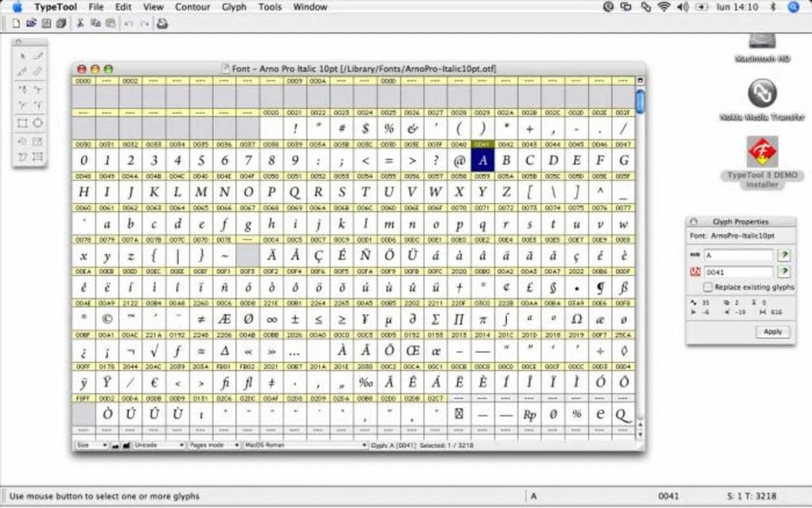This screenshot has height=508, width=812.
Task: Click larger cells icon in font window footer
Action: 126,445
